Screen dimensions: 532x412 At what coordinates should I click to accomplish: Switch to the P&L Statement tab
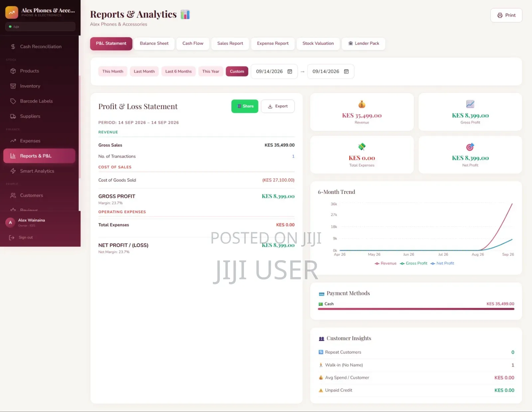[111, 44]
